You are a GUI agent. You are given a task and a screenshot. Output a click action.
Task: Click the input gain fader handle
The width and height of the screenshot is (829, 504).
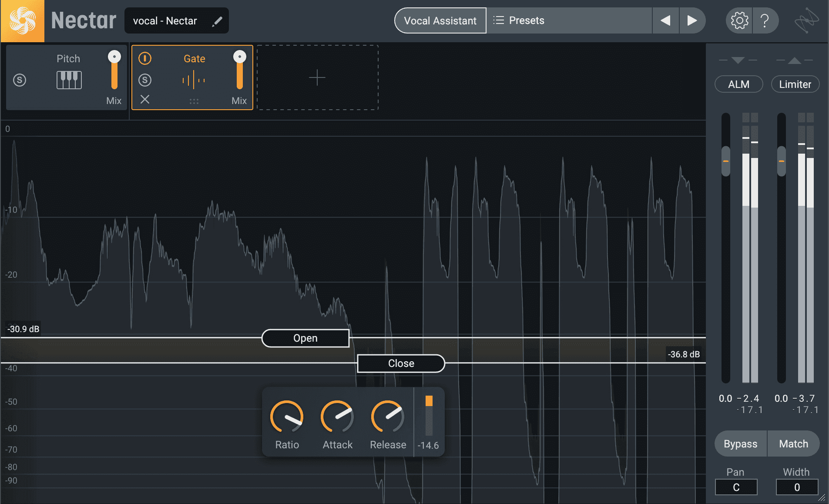[725, 161]
